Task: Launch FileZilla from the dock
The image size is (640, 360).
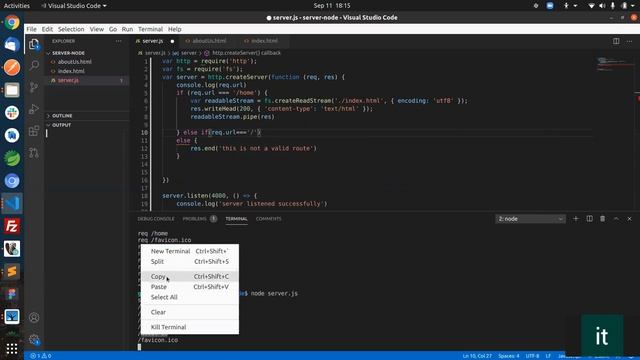Action: [x=12, y=226]
